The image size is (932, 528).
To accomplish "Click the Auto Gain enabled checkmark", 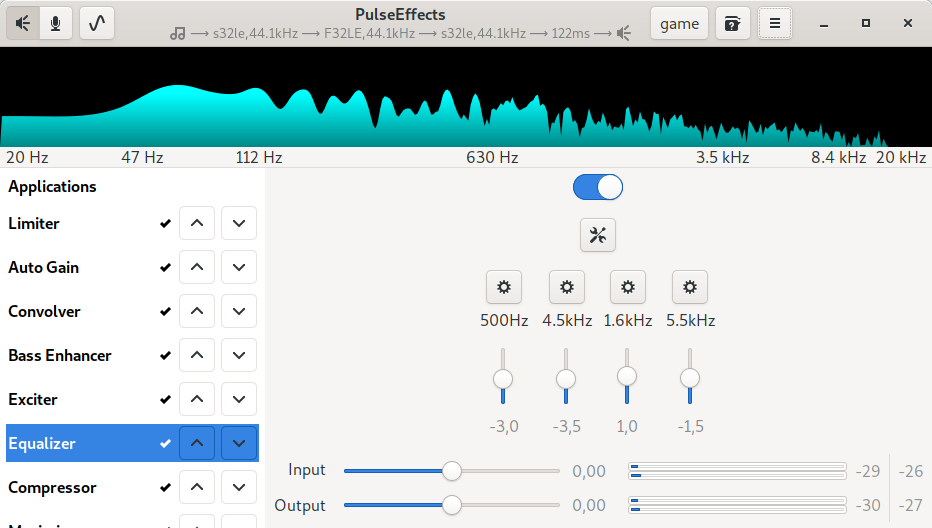I will click(x=165, y=268).
